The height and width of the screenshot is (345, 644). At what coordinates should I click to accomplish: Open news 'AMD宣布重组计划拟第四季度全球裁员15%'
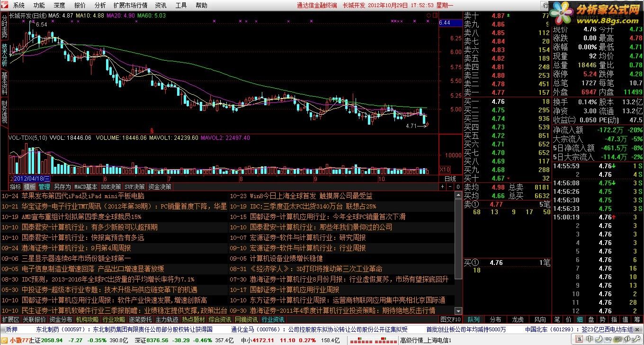click(81, 217)
